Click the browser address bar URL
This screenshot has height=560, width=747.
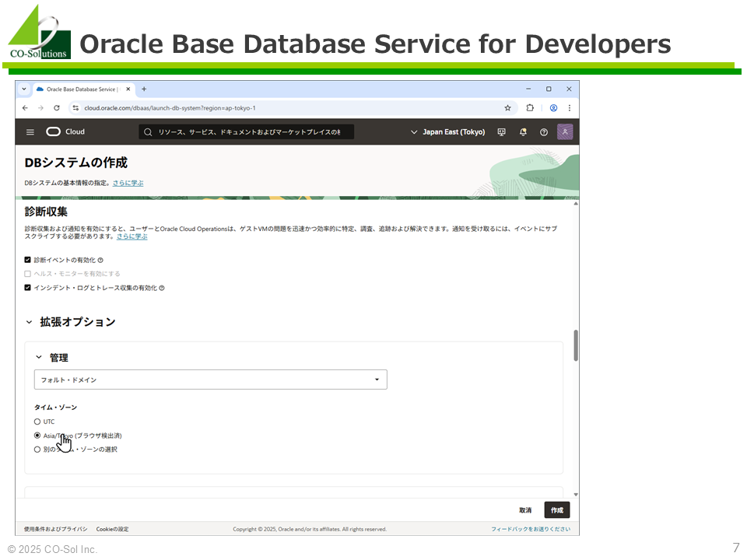click(170, 108)
